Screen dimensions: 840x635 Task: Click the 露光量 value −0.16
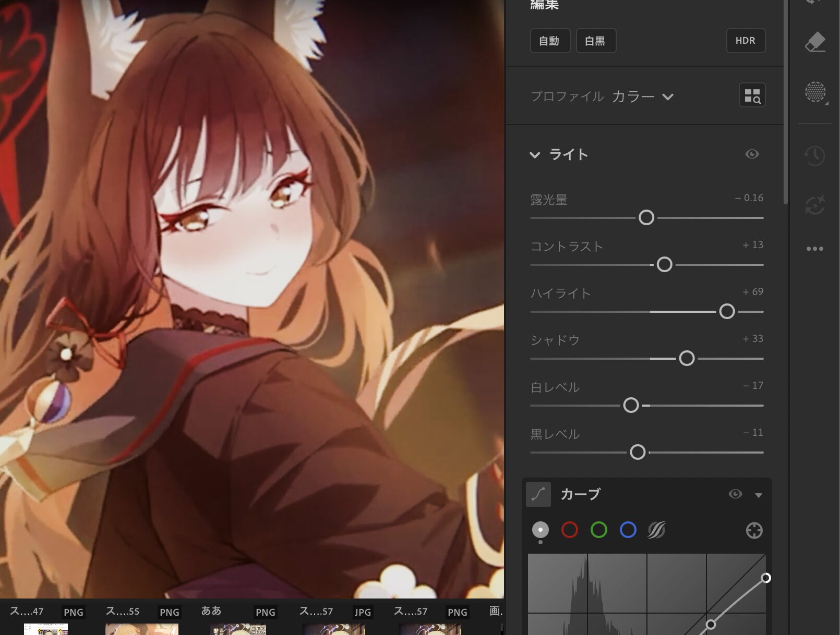tap(749, 198)
